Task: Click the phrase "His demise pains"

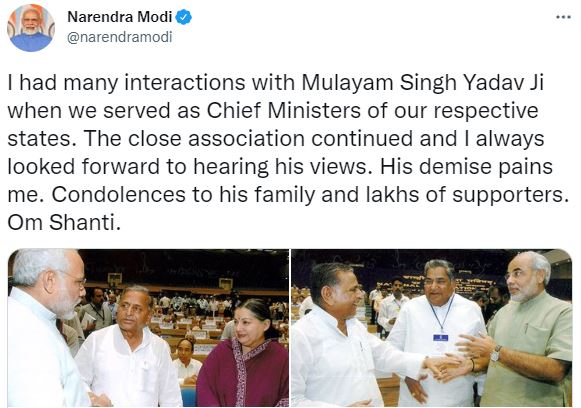Action: (467, 167)
